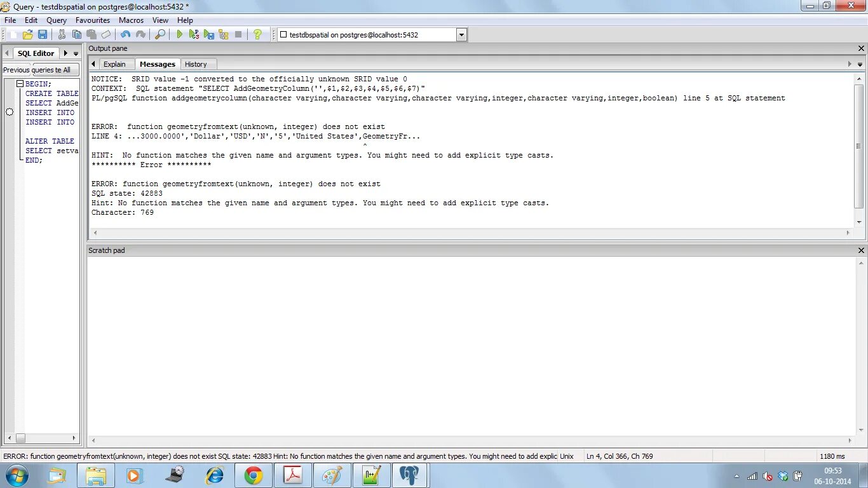Open the output pane tab list dropdown
This screenshot has width=868, height=488.
[860, 65]
